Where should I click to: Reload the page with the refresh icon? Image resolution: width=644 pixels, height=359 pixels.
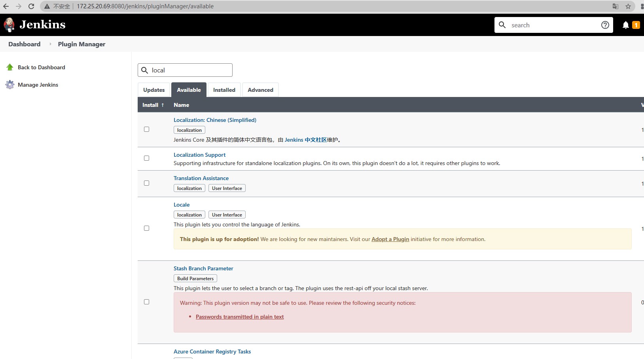coord(31,6)
